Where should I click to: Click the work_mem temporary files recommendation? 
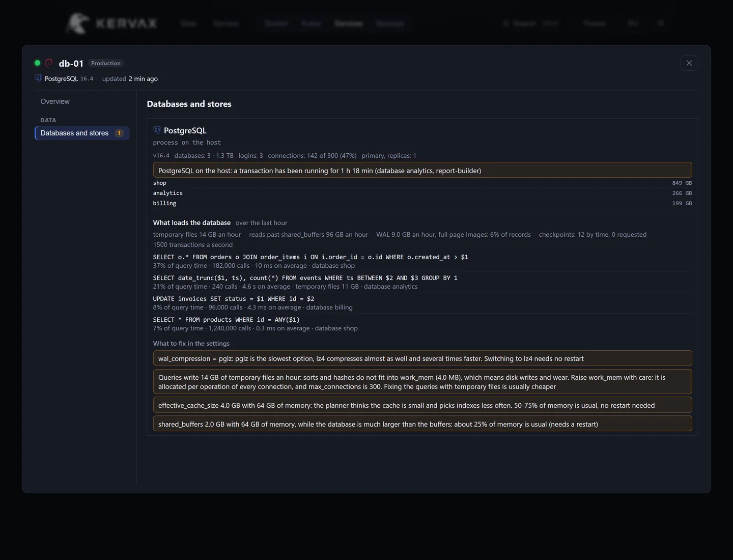point(422,382)
